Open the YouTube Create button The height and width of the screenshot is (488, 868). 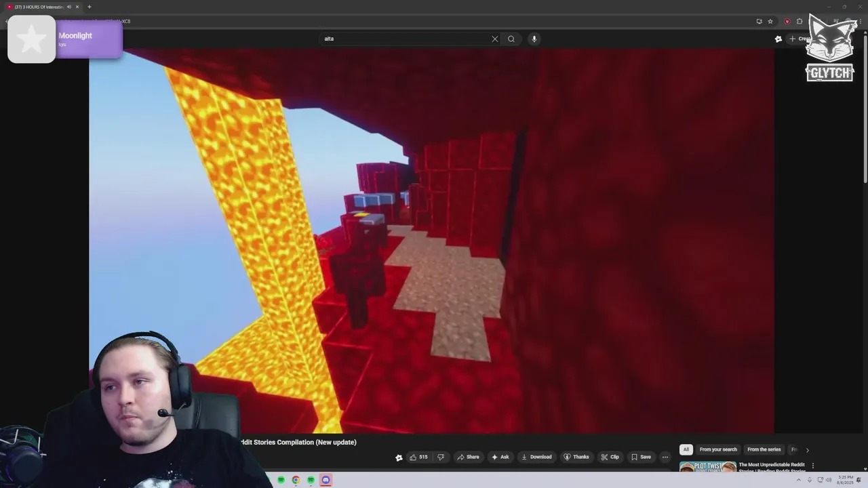click(x=800, y=39)
